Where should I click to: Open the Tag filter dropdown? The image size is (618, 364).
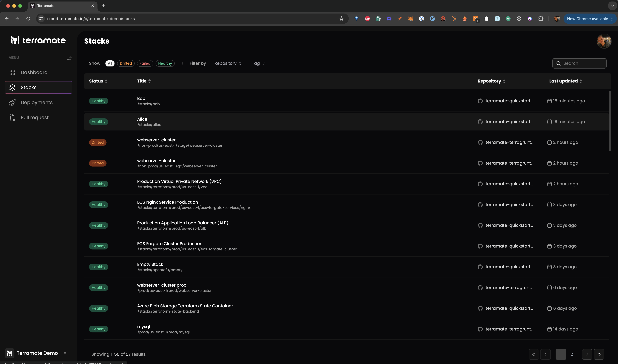point(258,63)
